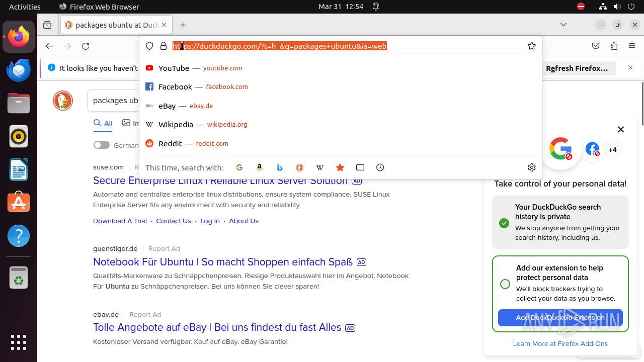Click the page vertical scrollbar

(x=642, y=103)
